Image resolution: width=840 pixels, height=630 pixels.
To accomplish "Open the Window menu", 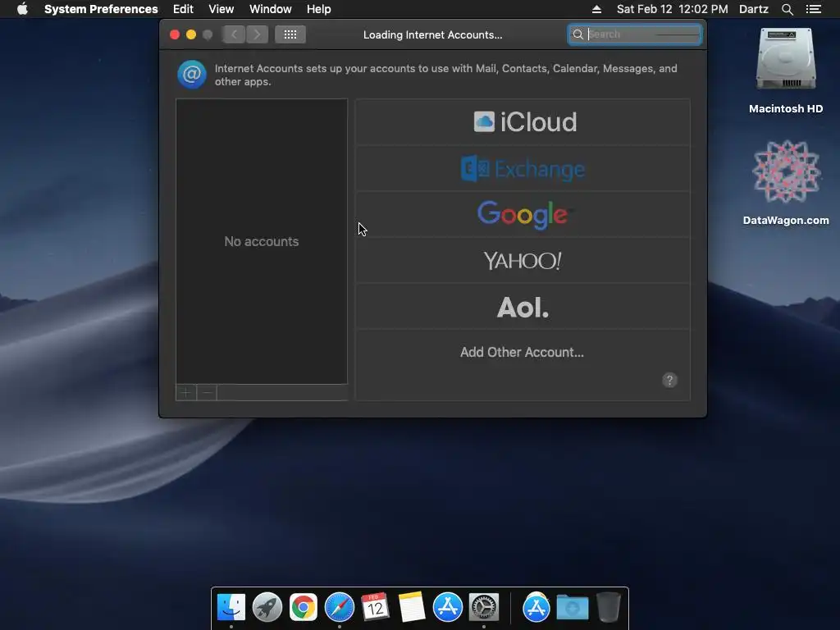I will pyautogui.click(x=271, y=9).
